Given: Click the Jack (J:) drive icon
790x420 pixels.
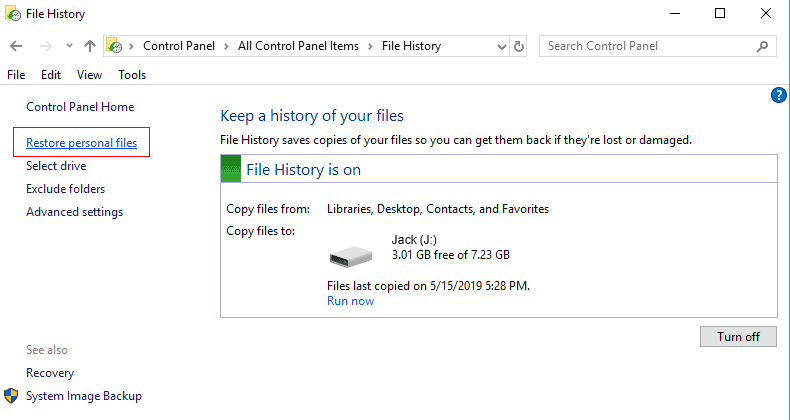Looking at the screenshot, I should [350, 256].
